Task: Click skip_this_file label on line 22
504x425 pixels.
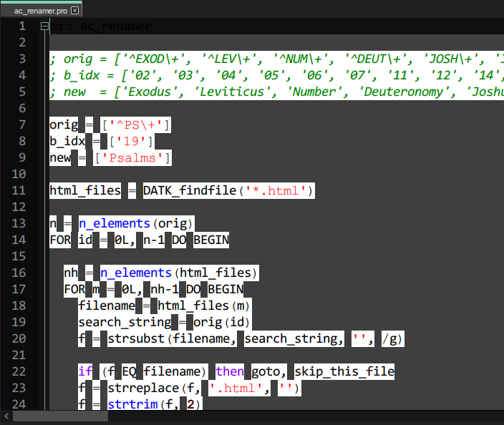Action: point(344,371)
